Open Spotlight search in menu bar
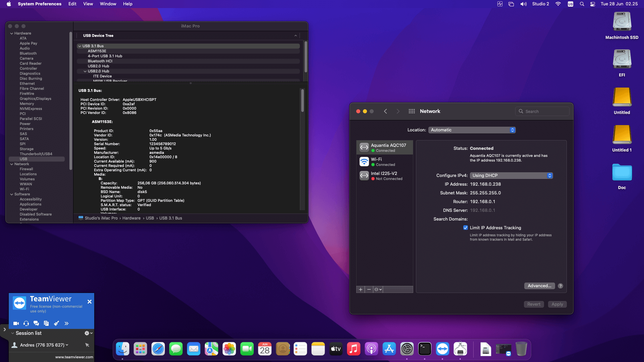The width and height of the screenshot is (644, 362). click(x=582, y=4)
